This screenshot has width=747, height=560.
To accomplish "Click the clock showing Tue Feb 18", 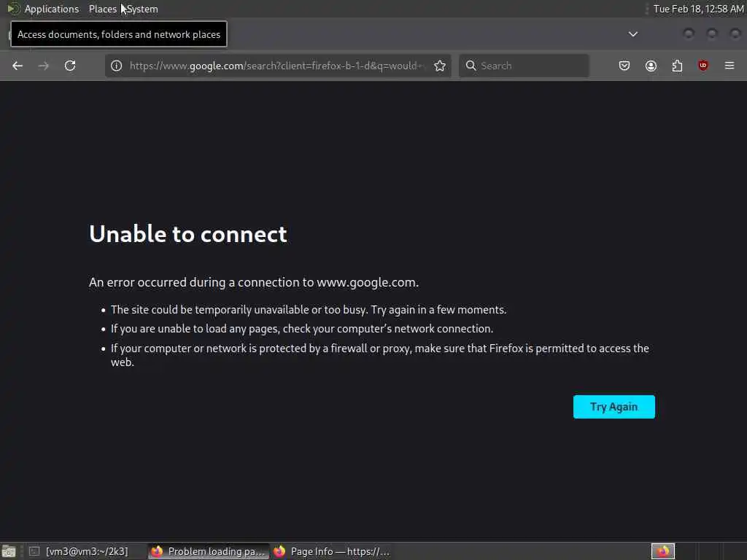I will (698, 9).
